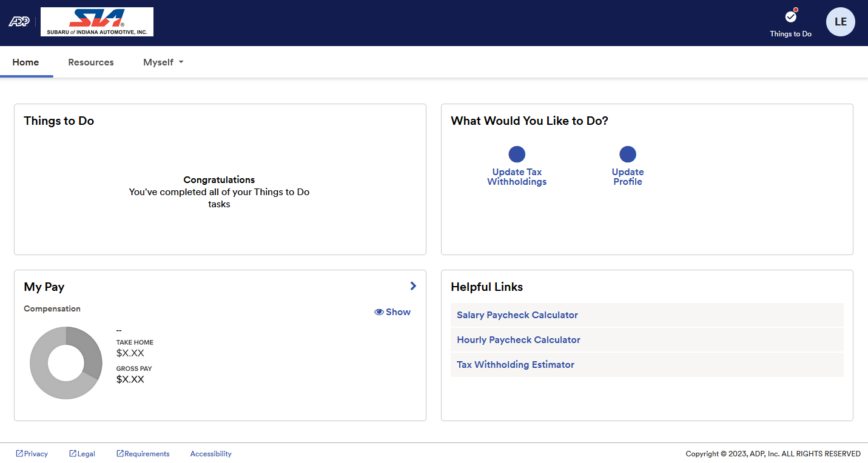Click the Subaru of Indiana Automotive logo
The width and height of the screenshot is (868, 463).
click(x=96, y=21)
